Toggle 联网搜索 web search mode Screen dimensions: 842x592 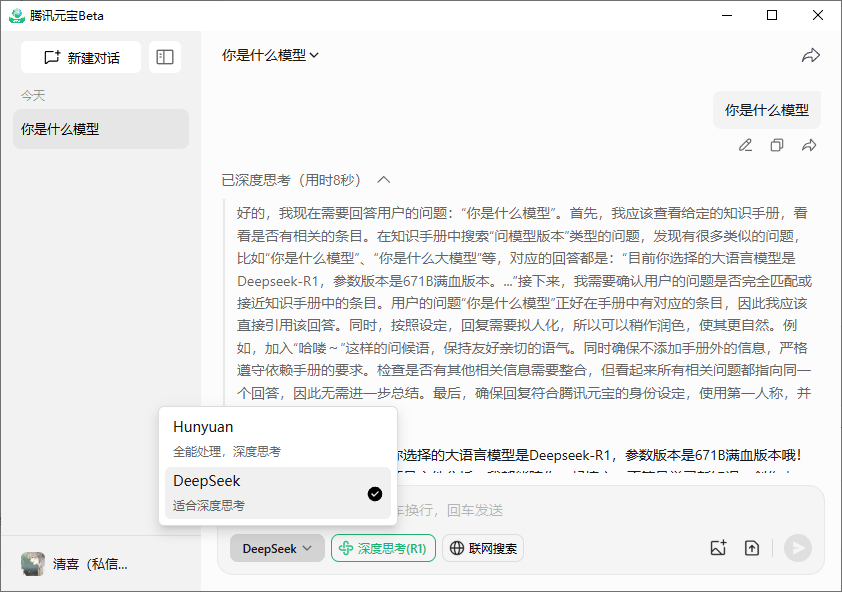click(483, 548)
